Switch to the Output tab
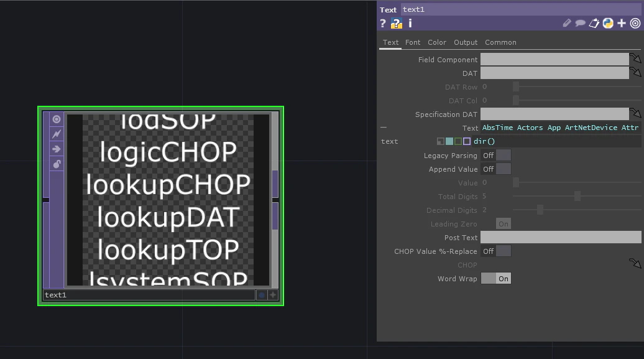 pyautogui.click(x=466, y=42)
